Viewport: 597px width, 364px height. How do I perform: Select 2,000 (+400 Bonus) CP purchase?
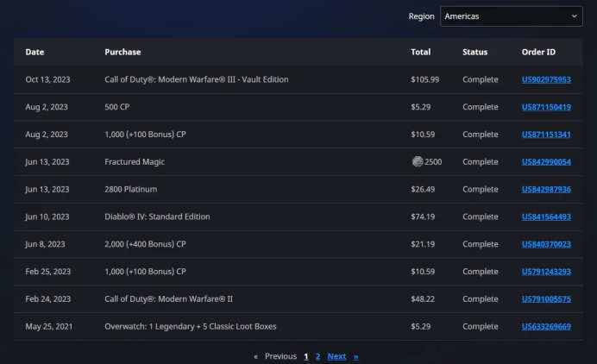(x=145, y=244)
